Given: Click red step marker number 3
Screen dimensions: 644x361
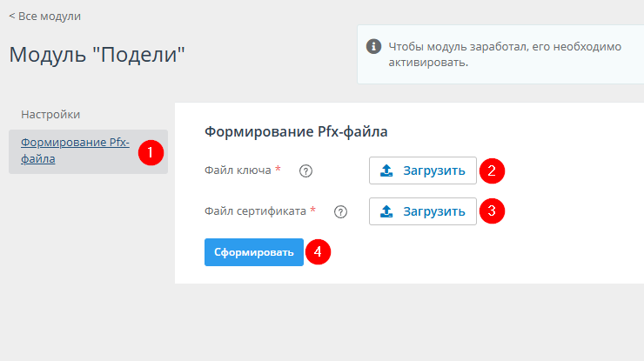Looking at the screenshot, I should [492, 211].
